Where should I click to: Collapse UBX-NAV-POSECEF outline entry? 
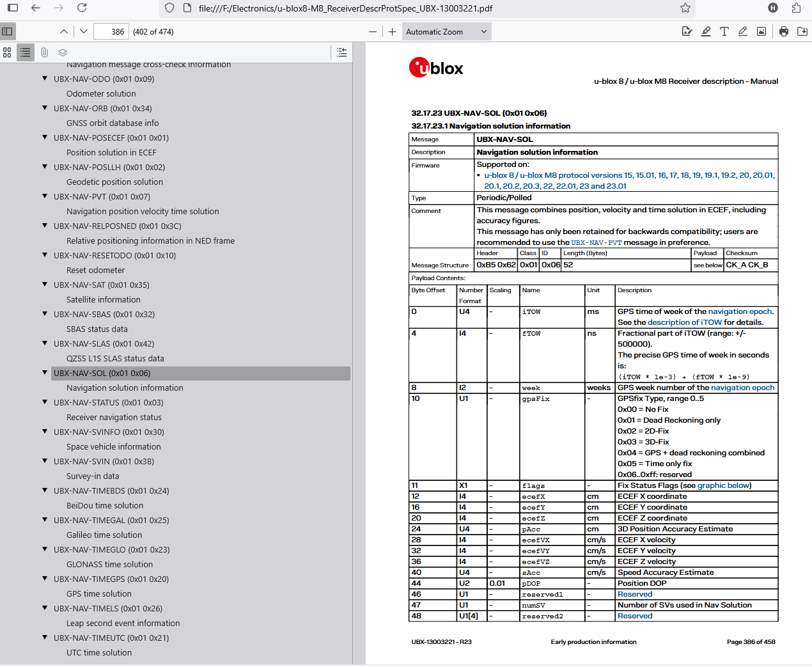(x=45, y=137)
